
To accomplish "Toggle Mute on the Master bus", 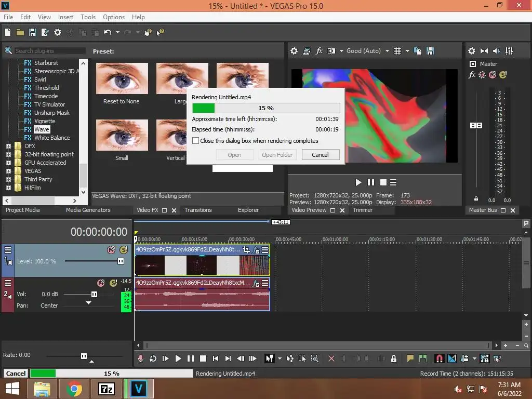I will click(x=493, y=75).
